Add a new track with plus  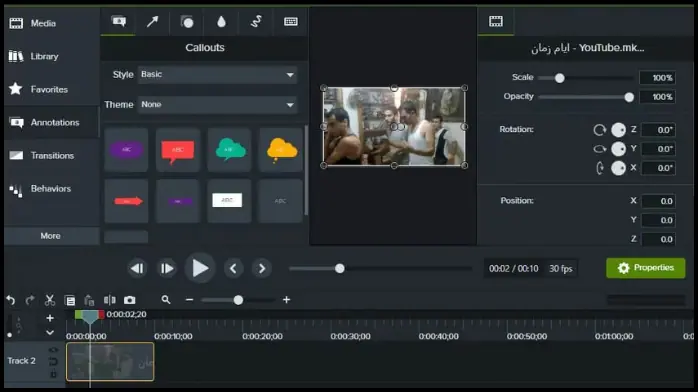coord(50,318)
